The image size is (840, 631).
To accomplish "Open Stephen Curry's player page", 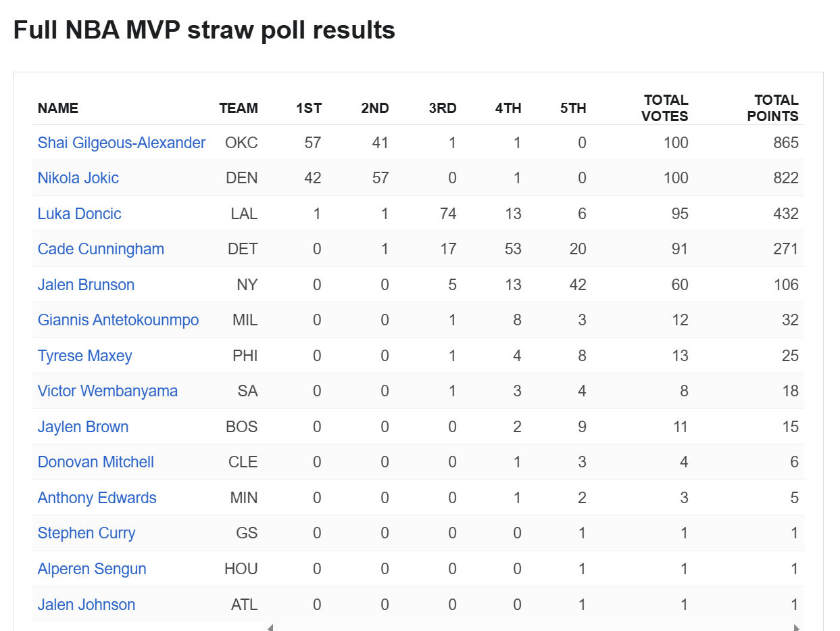I will tap(87, 533).
